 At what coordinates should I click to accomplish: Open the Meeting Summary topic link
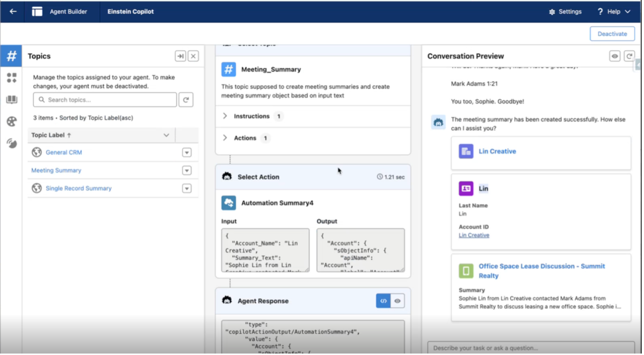[x=56, y=171]
